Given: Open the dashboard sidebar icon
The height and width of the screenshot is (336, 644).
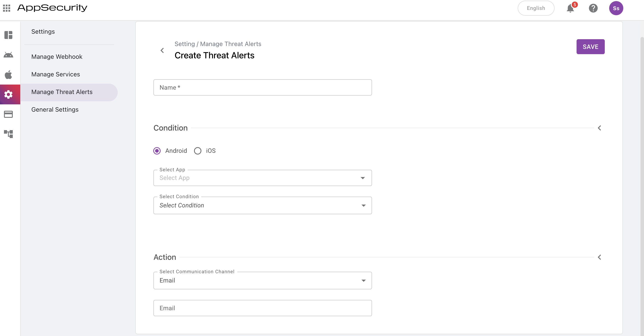Looking at the screenshot, I should click(x=9, y=35).
